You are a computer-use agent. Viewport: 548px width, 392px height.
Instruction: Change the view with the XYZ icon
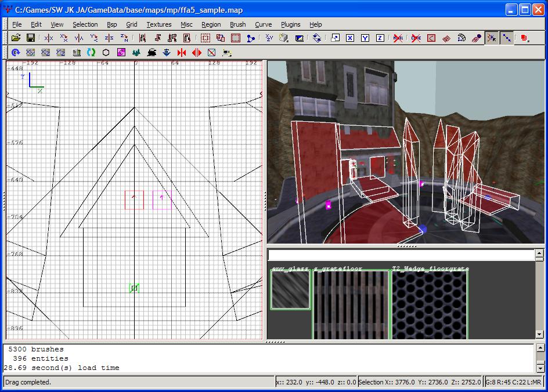click(x=269, y=38)
